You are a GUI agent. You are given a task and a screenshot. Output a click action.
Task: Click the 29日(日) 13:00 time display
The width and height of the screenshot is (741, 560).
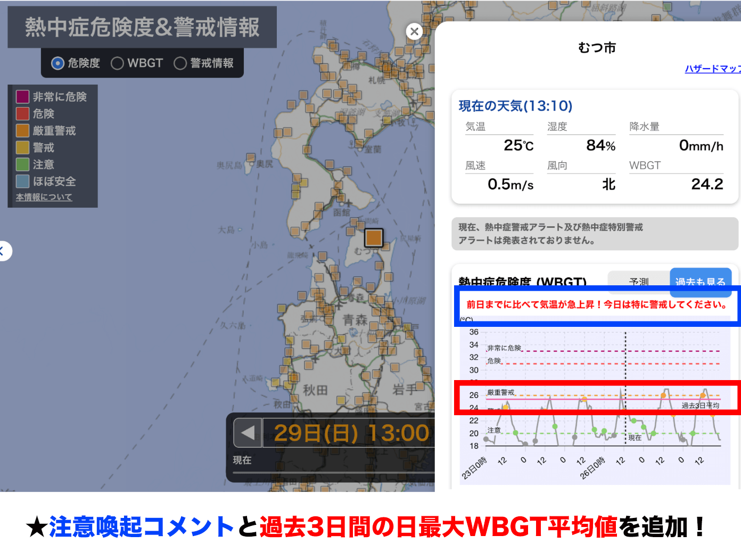(x=351, y=433)
